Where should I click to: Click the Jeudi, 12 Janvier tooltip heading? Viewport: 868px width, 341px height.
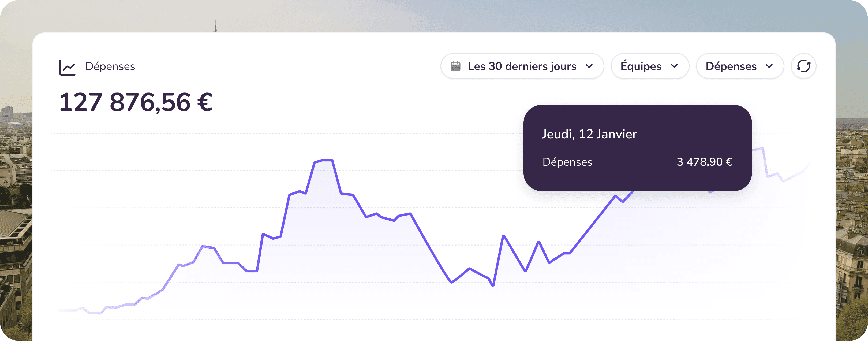589,134
